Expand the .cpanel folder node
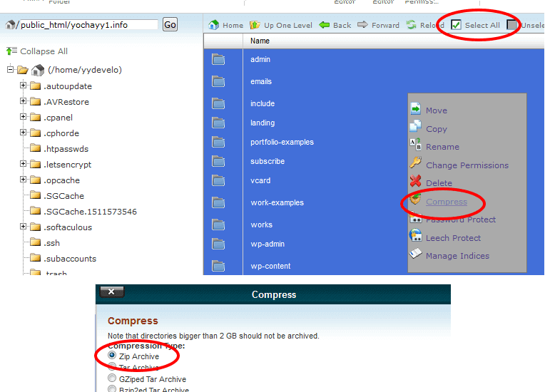Image resolution: width=545 pixels, height=392 pixels. tap(23, 117)
